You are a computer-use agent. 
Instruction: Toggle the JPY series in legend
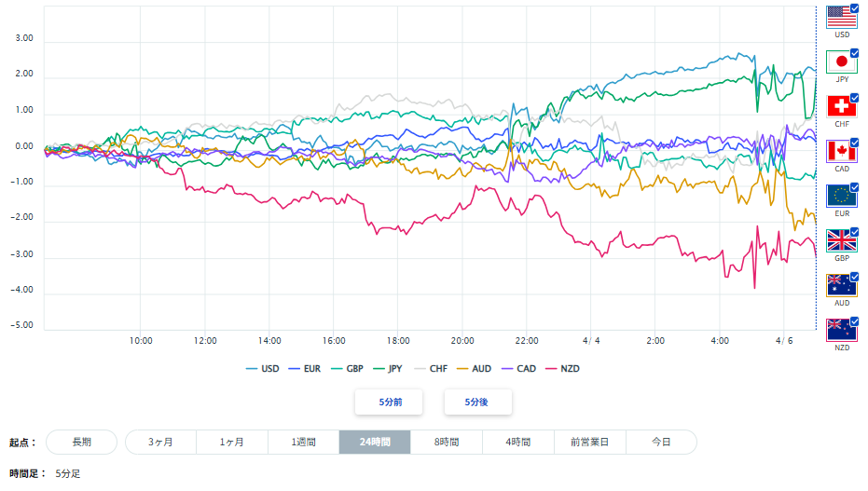click(x=388, y=369)
